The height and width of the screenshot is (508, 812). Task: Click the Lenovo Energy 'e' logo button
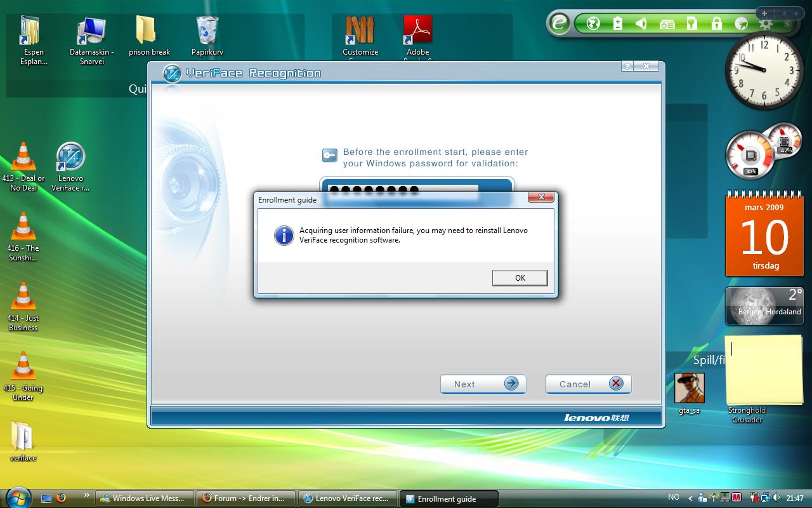560,23
